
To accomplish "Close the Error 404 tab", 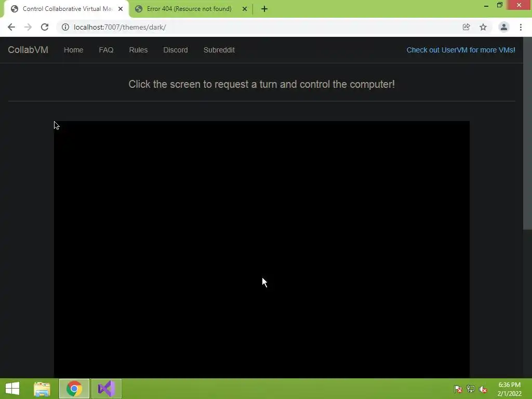I will (x=245, y=9).
